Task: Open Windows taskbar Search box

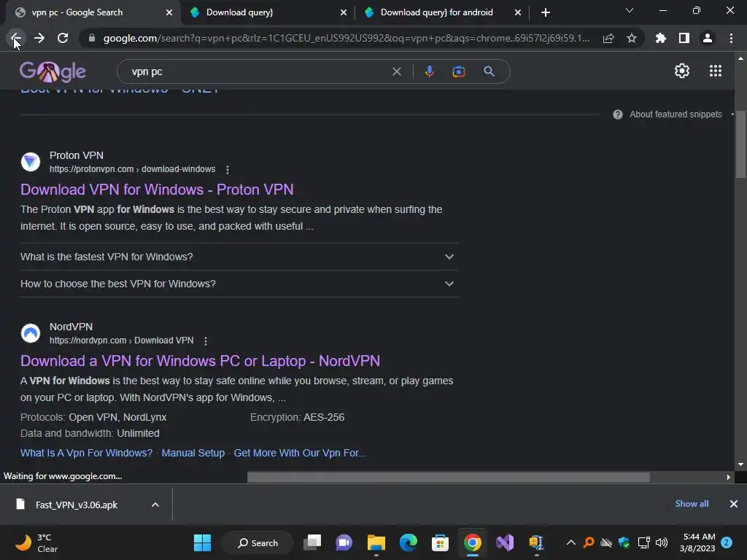Action: [258, 542]
